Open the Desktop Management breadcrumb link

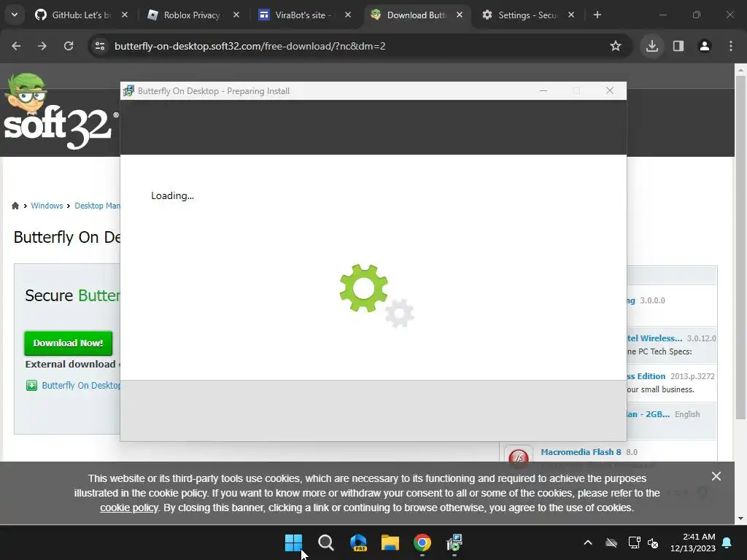pyautogui.click(x=97, y=206)
